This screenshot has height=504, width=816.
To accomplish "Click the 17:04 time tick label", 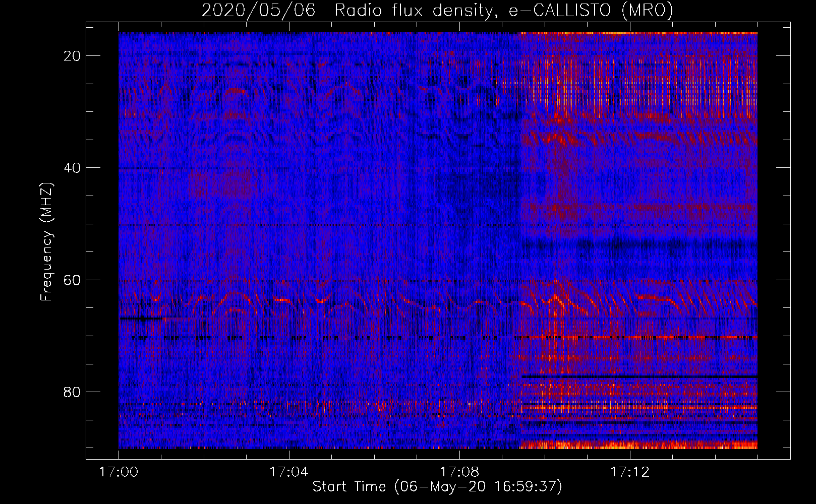I will coord(288,472).
